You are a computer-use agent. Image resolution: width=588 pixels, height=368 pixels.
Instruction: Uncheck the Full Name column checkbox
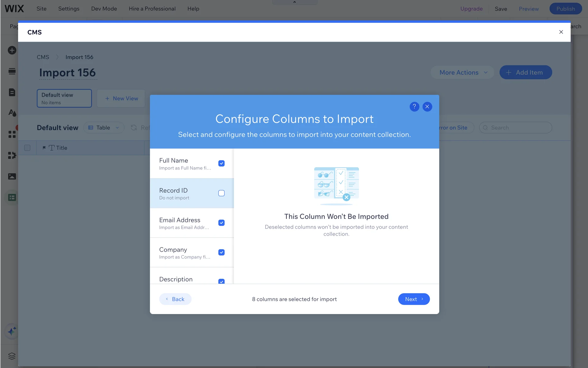click(221, 163)
